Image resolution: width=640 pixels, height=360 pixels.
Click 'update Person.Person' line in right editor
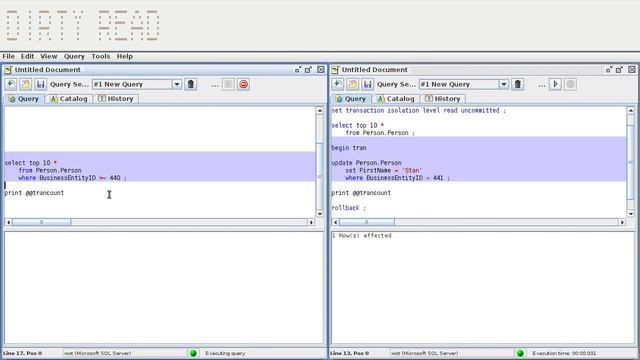point(366,163)
